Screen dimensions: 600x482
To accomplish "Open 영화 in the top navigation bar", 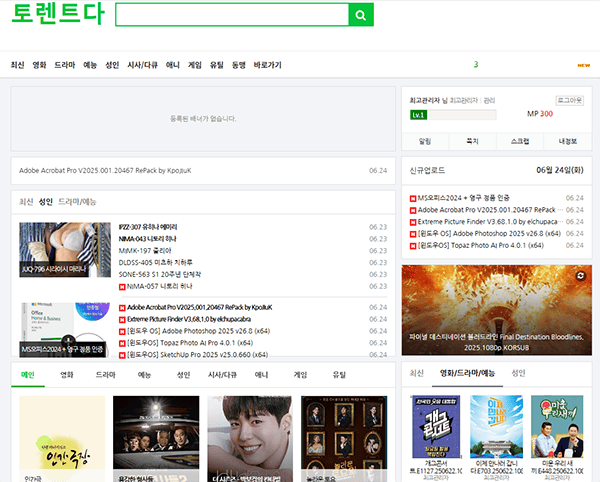I will pyautogui.click(x=39, y=65).
